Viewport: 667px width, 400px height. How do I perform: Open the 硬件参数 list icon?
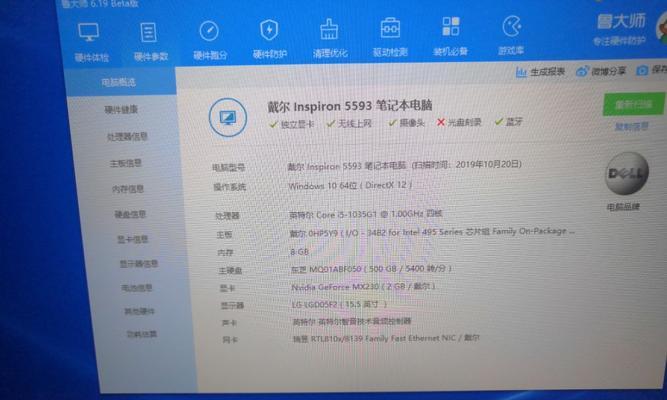click(x=148, y=32)
